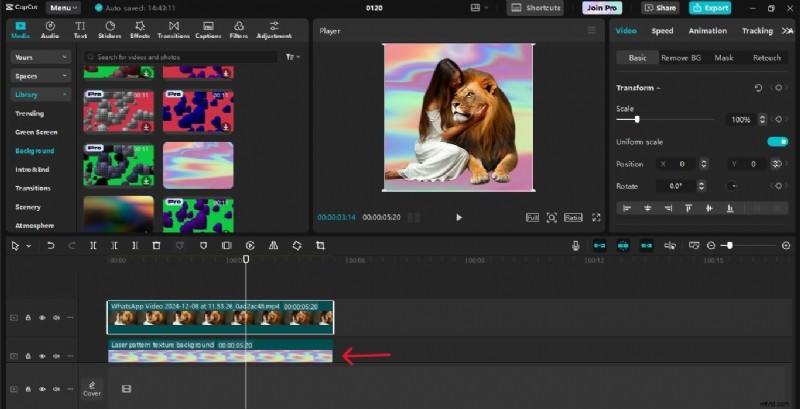This screenshot has height=409, width=800.
Task: Select the Remove BG tab
Action: (x=681, y=58)
